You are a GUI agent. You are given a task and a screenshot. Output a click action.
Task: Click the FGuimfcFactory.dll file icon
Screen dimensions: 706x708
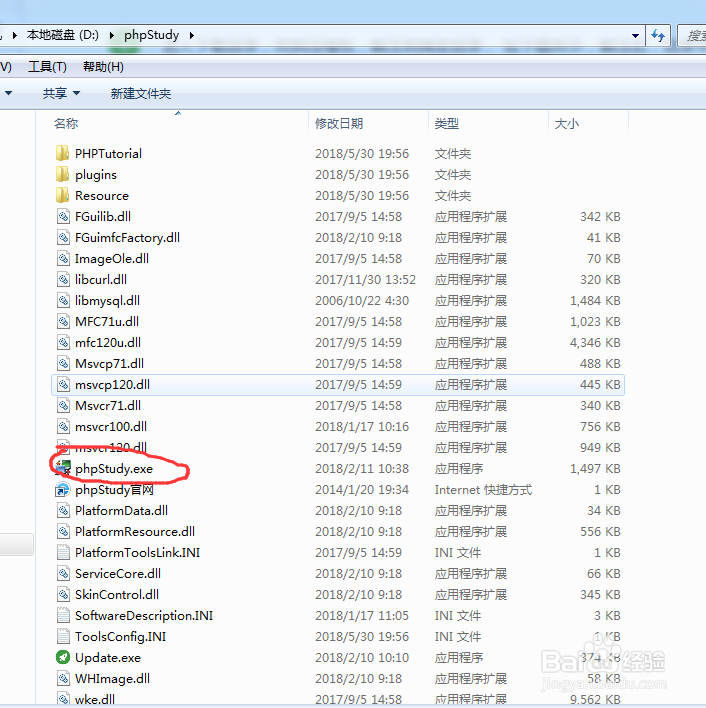[x=63, y=238]
